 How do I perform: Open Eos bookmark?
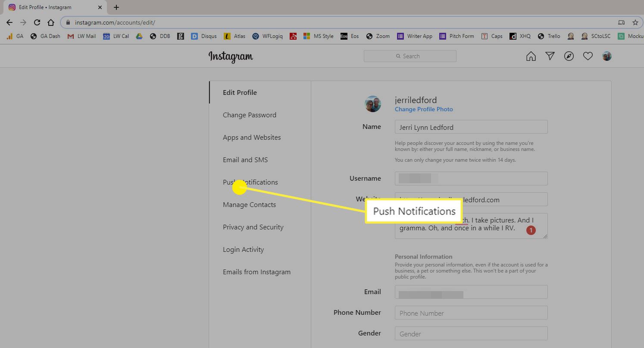(x=350, y=36)
